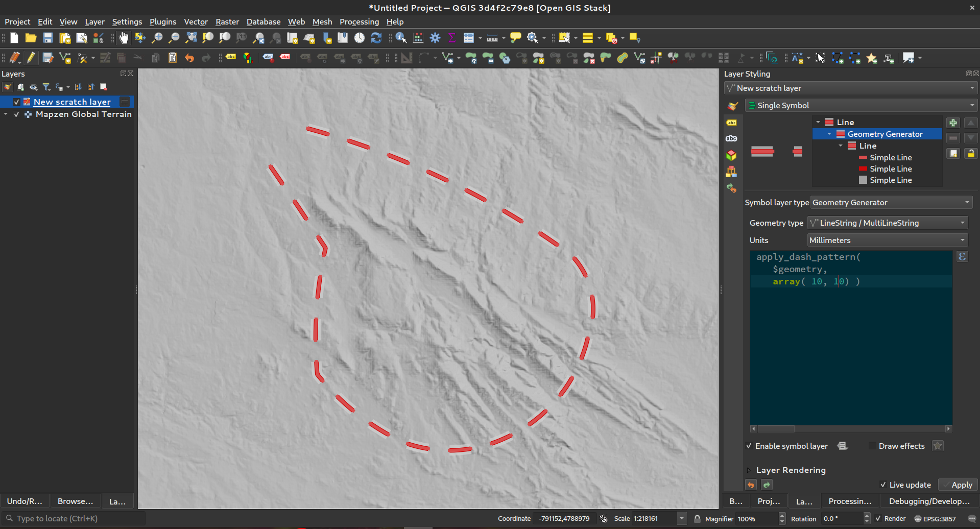Enable the Draw effects checkbox
Image resolution: width=980 pixels, height=529 pixels.
click(872, 446)
